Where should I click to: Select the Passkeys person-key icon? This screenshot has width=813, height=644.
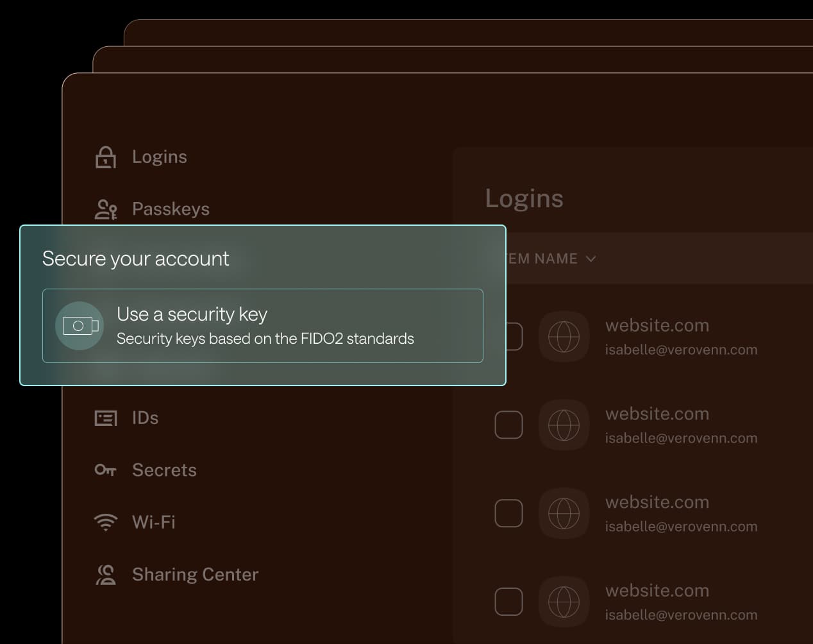pos(106,209)
